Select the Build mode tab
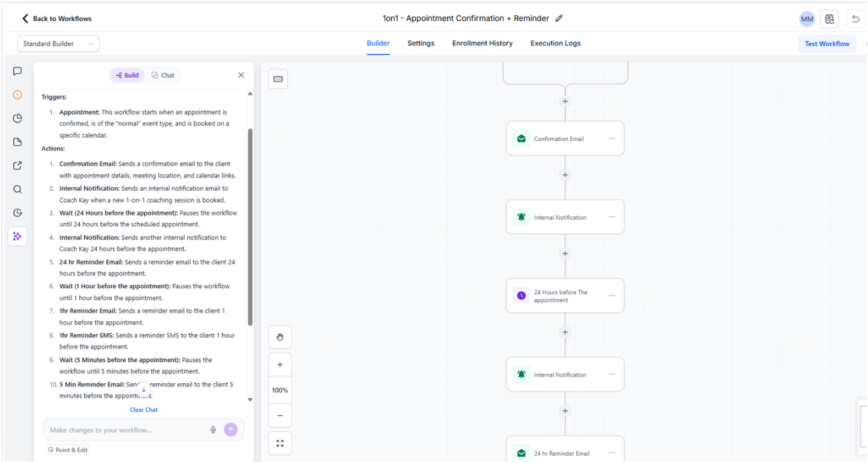Screen dimensions: 868x463 127,75
